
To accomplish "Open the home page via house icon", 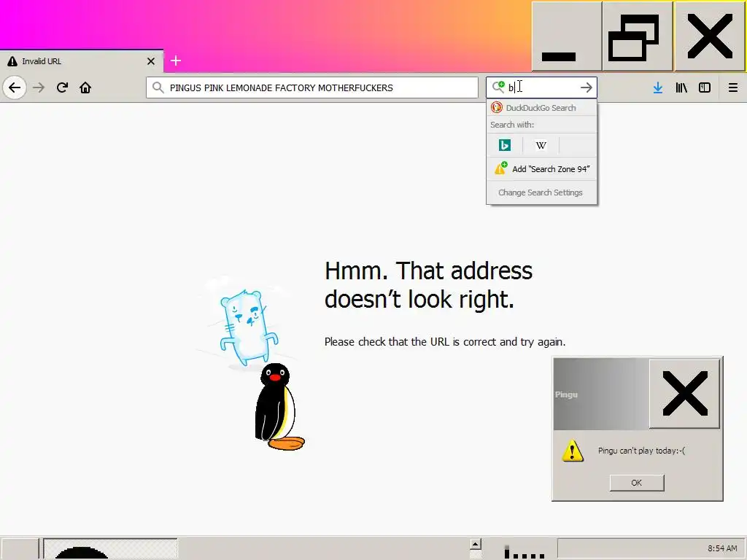I will click(85, 87).
